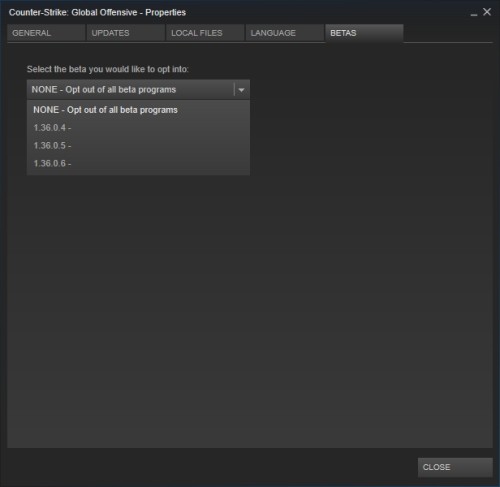Select beta version 1.36.0.4

pos(138,128)
